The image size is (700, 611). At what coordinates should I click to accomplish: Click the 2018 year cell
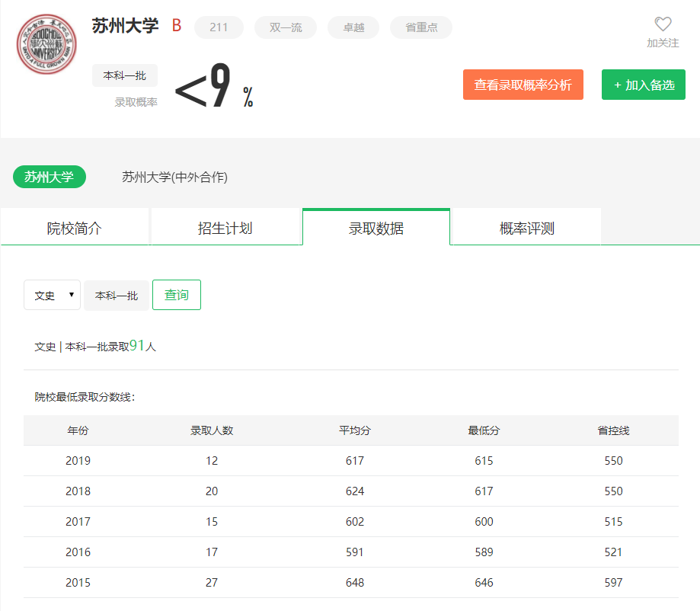click(78, 491)
